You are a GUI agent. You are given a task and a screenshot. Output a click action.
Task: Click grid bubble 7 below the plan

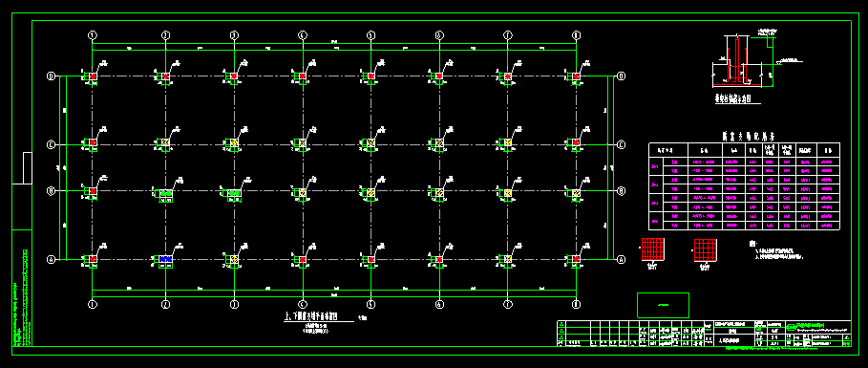coord(508,304)
